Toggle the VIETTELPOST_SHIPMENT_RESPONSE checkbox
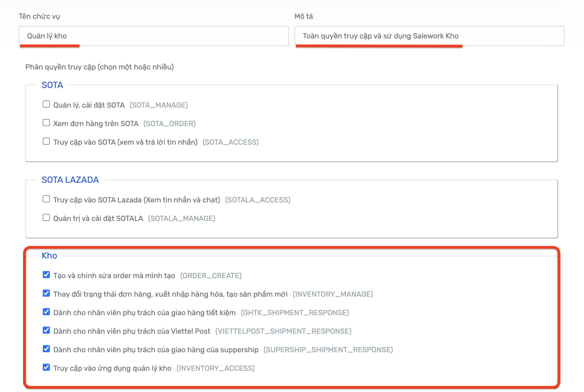 pyautogui.click(x=46, y=330)
